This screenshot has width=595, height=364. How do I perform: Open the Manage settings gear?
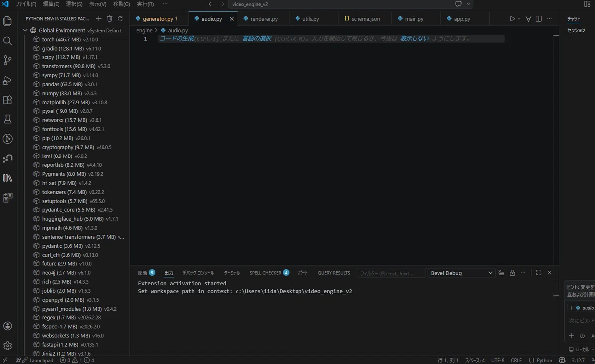coord(7,346)
